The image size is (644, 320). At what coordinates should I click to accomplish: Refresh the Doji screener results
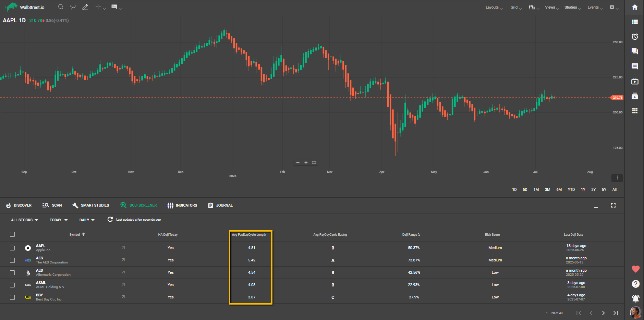tap(110, 219)
